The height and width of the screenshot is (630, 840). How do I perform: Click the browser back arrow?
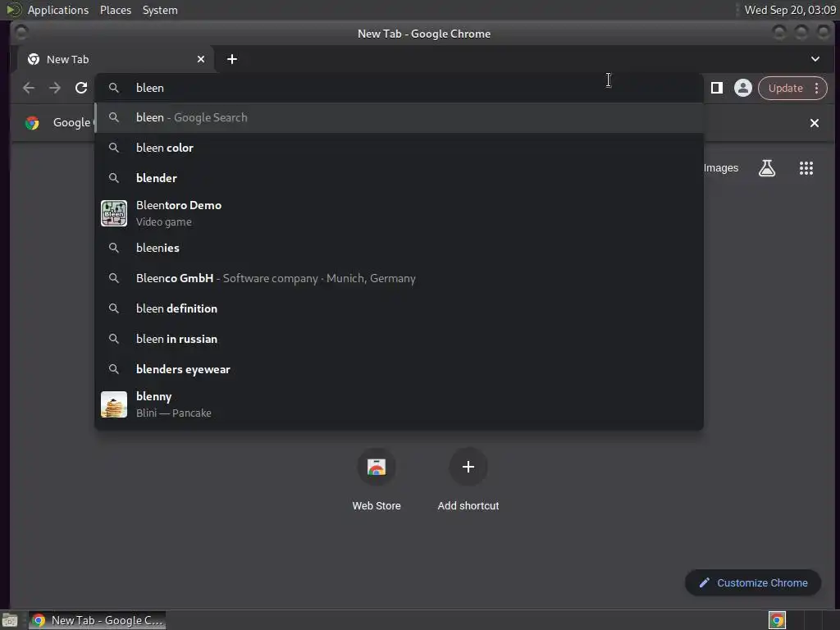click(x=29, y=88)
